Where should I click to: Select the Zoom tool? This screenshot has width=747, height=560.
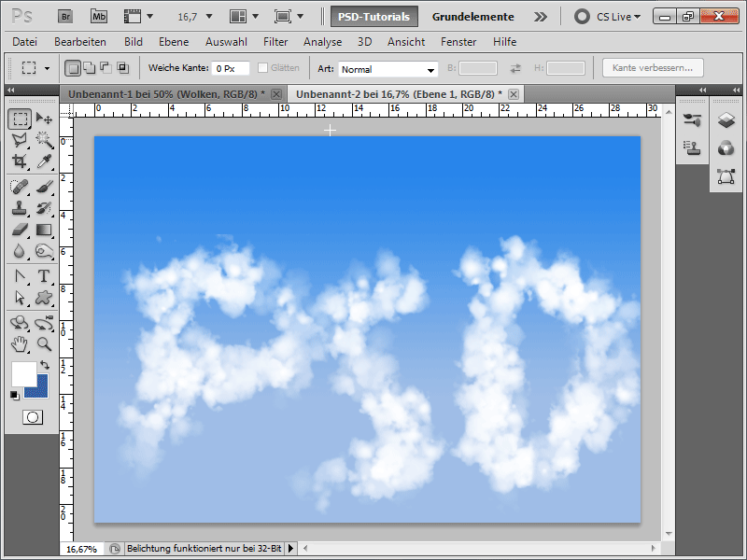tap(44, 344)
